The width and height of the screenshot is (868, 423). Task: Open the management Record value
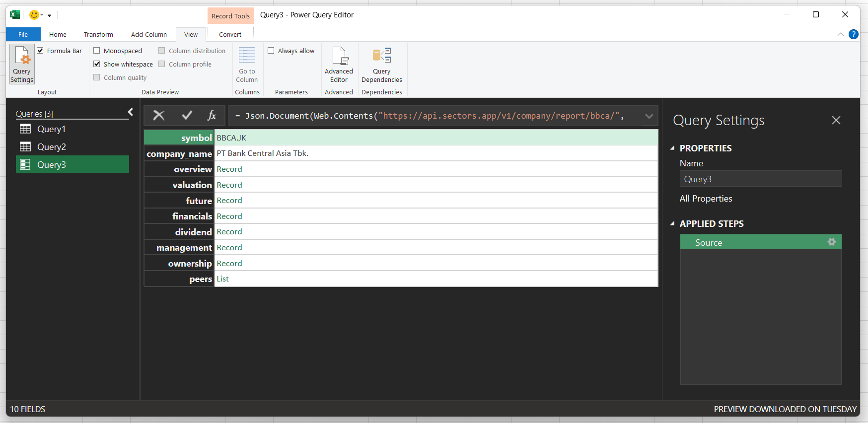[229, 248]
